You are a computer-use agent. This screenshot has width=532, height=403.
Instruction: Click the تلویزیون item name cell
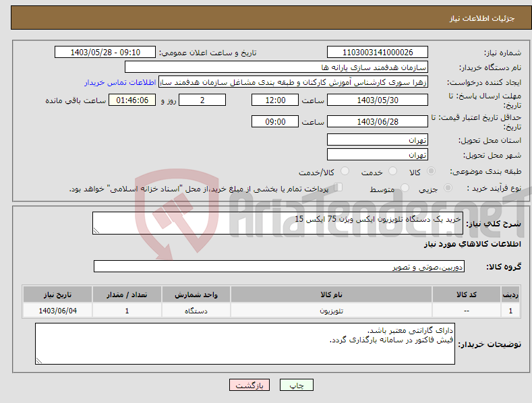coord(331,311)
